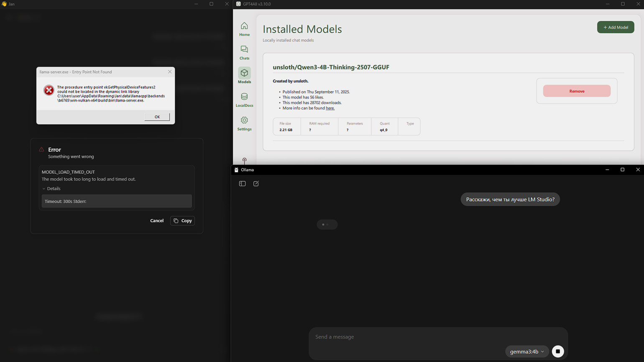Open GPT4All Settings gear

[244, 123]
